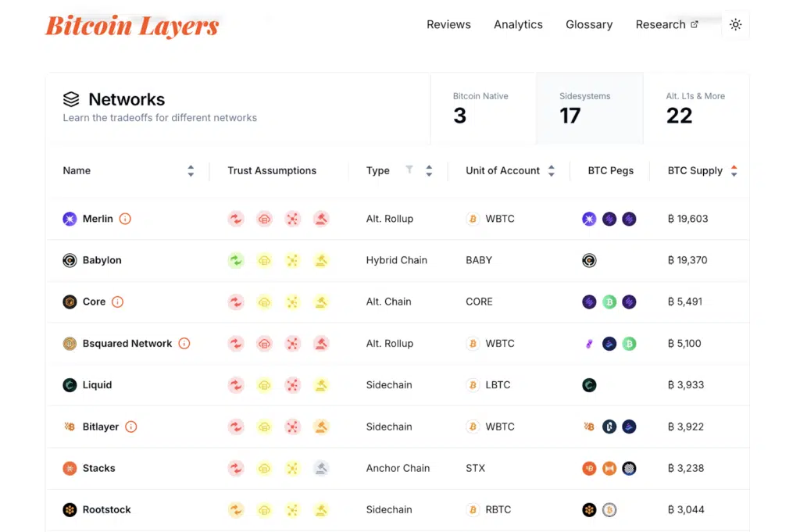Select the Sidesystems tab
Viewport: 800px width, 532px height.
[589, 108]
